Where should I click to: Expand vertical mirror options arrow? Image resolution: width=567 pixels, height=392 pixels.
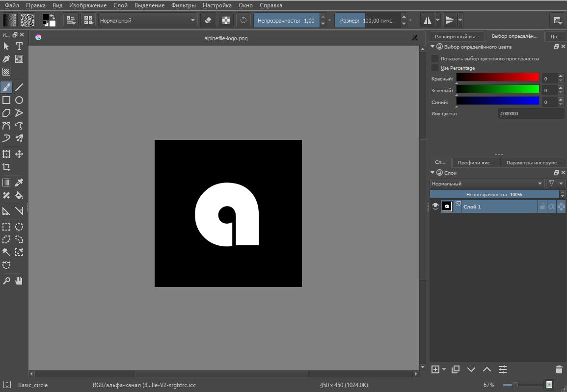pos(460,20)
